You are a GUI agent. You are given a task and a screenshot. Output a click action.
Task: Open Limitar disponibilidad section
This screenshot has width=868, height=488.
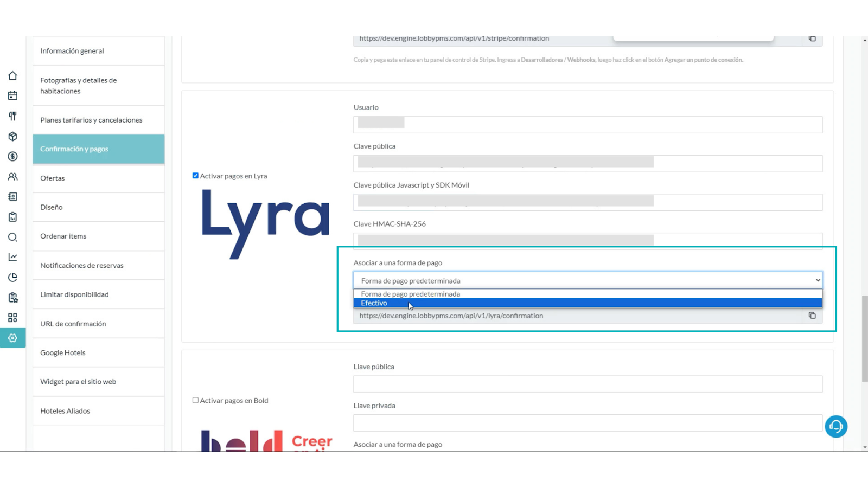(x=99, y=294)
